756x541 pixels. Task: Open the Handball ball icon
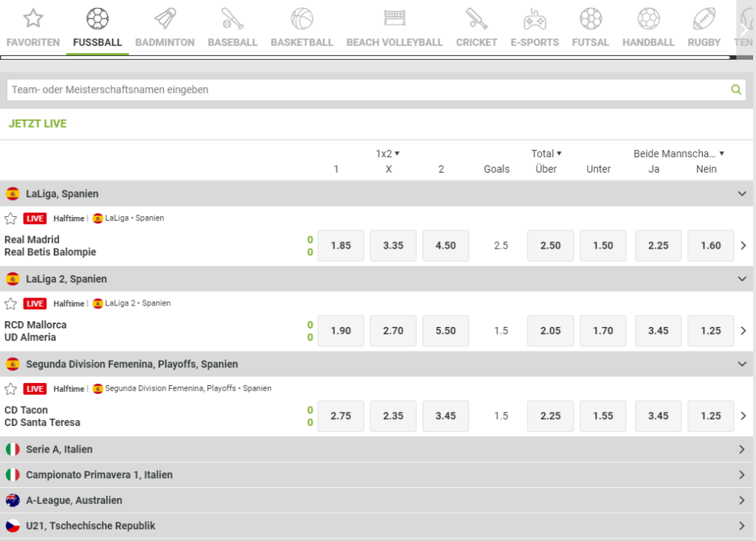[648, 18]
